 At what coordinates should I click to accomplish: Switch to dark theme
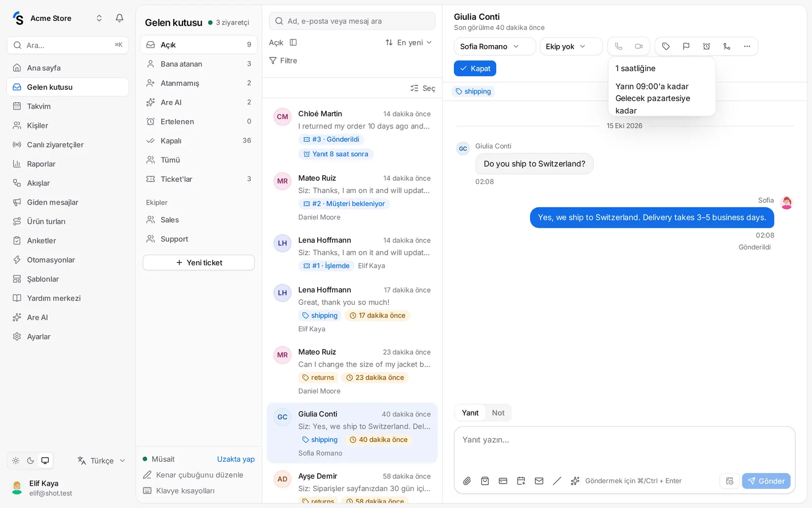(30, 461)
